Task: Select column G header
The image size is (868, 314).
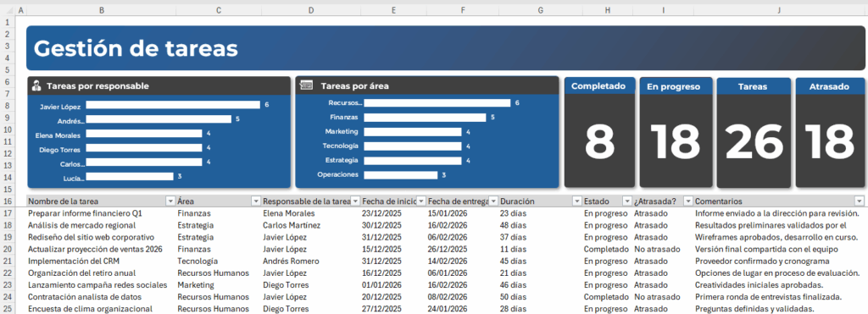Action: [541, 10]
